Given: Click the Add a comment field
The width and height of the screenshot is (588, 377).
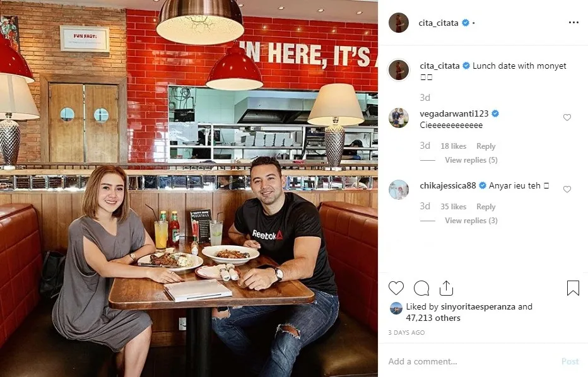Looking at the screenshot, I should tap(473, 361).
